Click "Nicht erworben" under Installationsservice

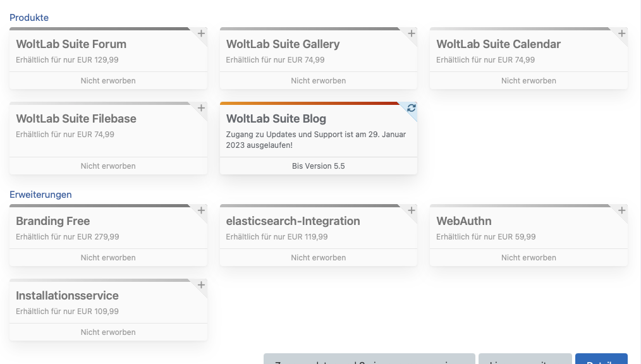click(x=108, y=332)
